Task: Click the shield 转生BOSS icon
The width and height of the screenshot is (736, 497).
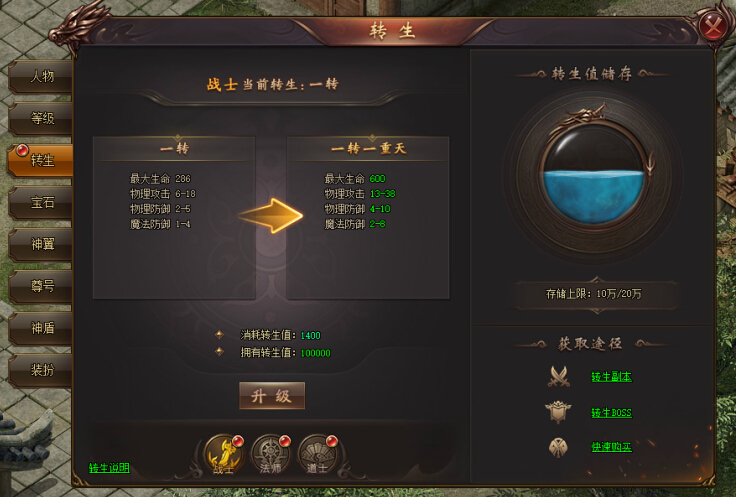Action: pyautogui.click(x=558, y=413)
